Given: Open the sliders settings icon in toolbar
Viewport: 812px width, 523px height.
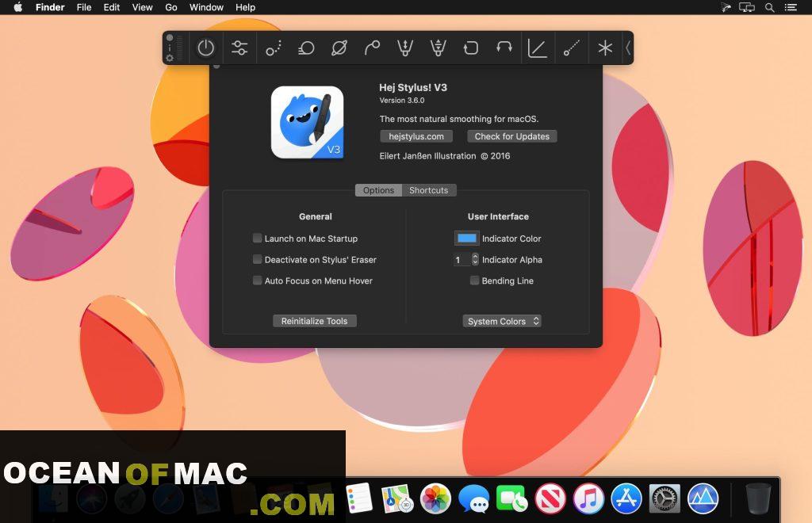Looking at the screenshot, I should (x=239, y=48).
